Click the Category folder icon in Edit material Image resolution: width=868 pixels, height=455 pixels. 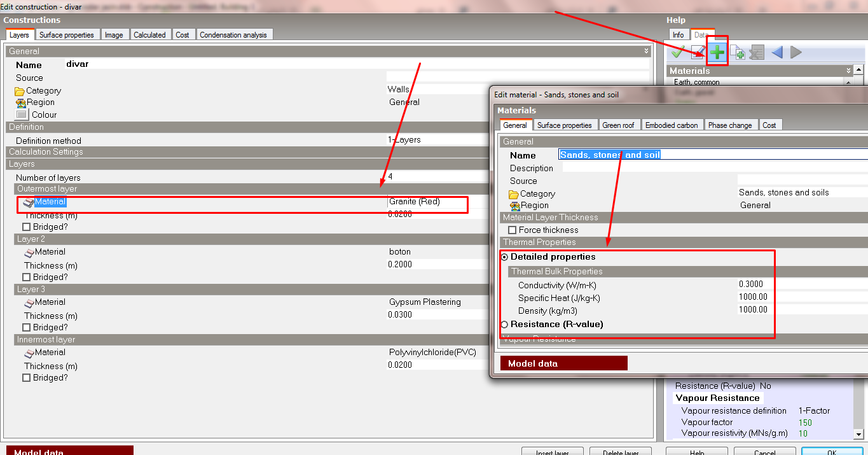pos(514,194)
